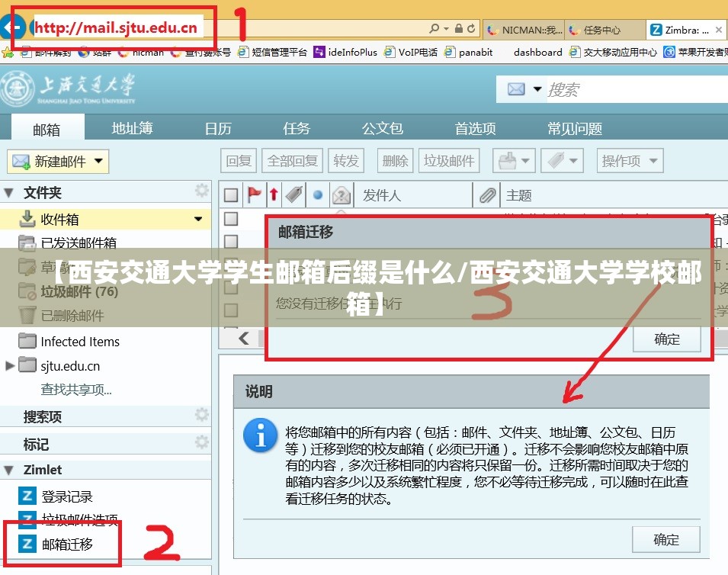Collapse the 文件夹 section triangle
Image resolution: width=728 pixels, height=575 pixels.
point(9,192)
